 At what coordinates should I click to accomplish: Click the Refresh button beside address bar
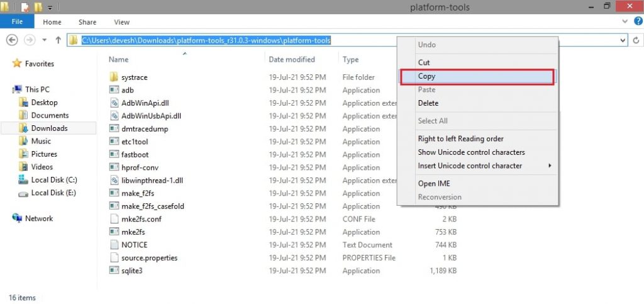coord(637,40)
